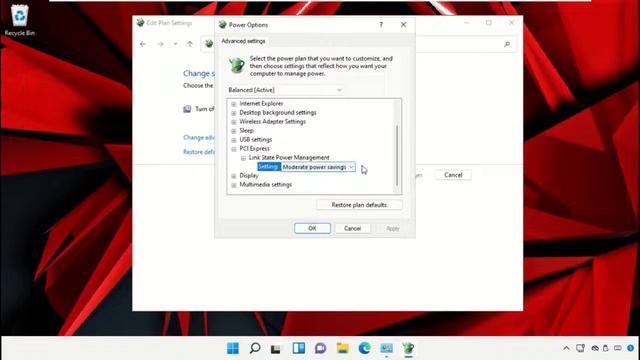Maximize the Edit Plan Settings window

pyautogui.click(x=489, y=23)
